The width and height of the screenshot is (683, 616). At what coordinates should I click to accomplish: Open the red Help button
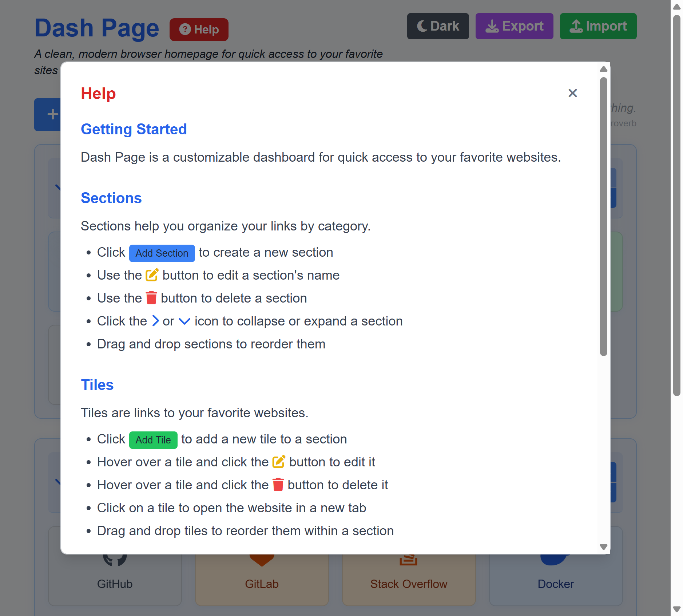tap(199, 29)
